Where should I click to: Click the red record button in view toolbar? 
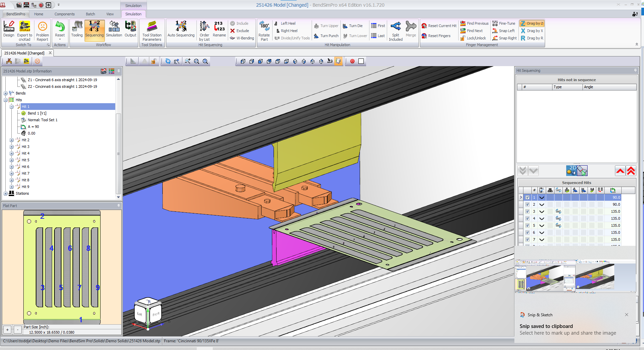point(352,61)
